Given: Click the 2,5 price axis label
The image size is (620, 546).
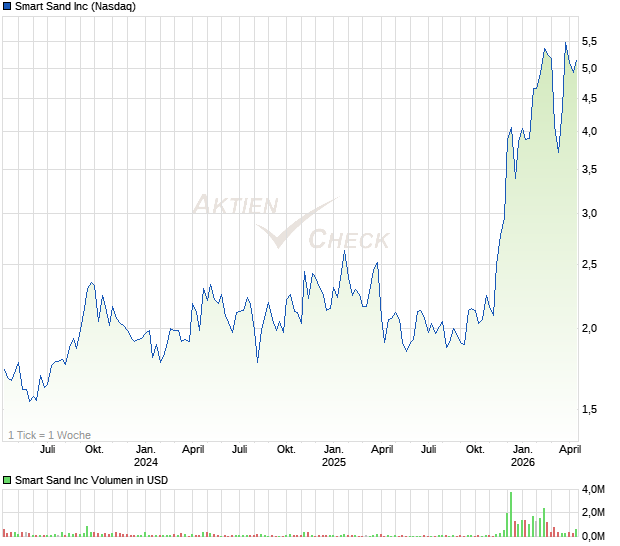Looking at the screenshot, I should [x=589, y=264].
